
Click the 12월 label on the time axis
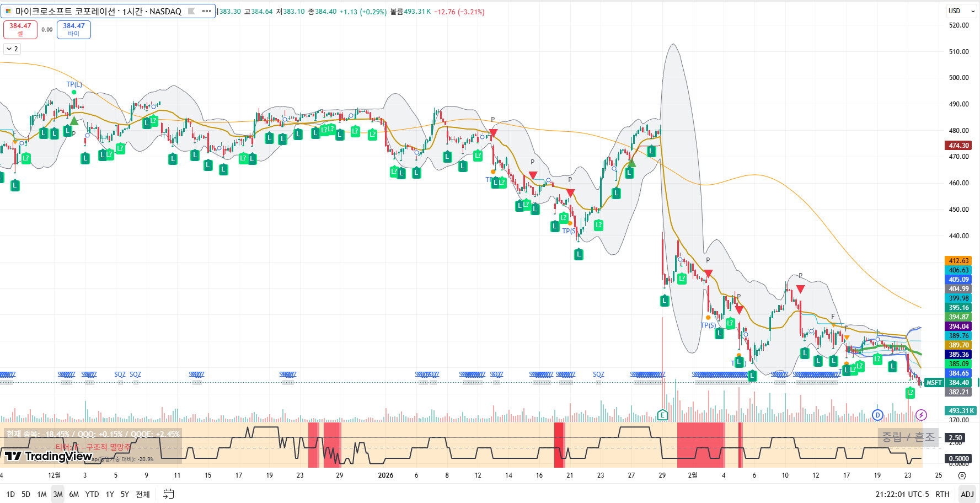pos(54,475)
